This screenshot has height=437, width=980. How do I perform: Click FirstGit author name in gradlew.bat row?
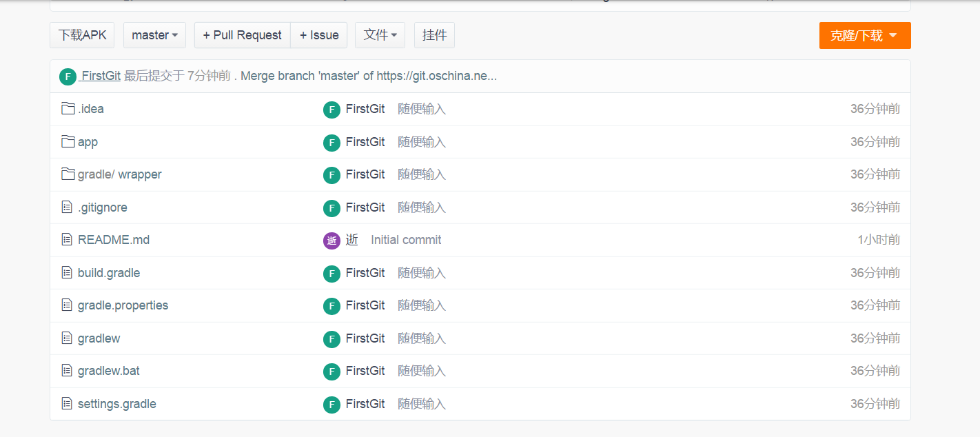click(365, 371)
